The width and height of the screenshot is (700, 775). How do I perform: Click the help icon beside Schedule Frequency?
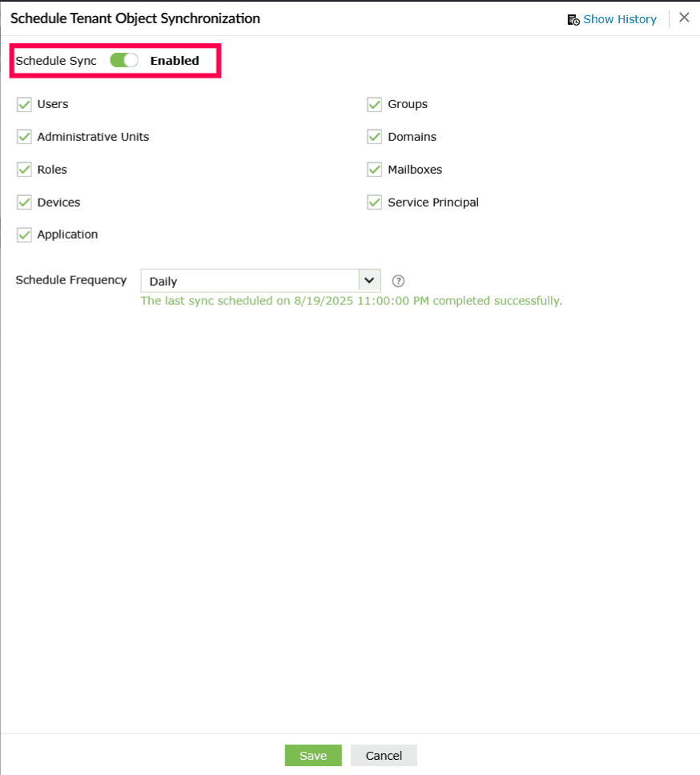[398, 281]
